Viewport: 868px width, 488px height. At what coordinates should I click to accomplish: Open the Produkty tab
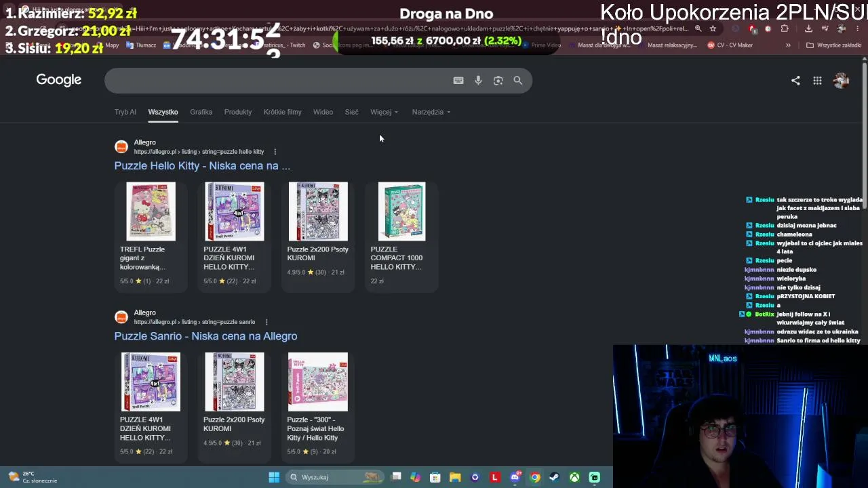pyautogui.click(x=238, y=112)
